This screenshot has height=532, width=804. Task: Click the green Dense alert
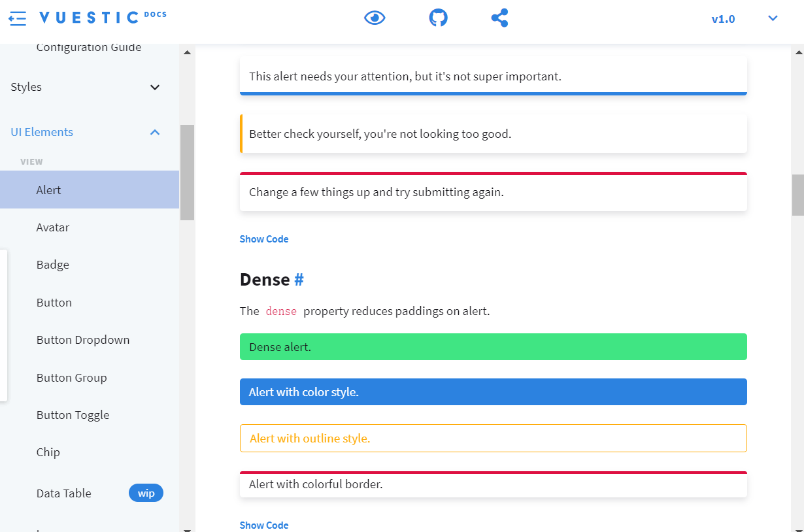click(494, 347)
